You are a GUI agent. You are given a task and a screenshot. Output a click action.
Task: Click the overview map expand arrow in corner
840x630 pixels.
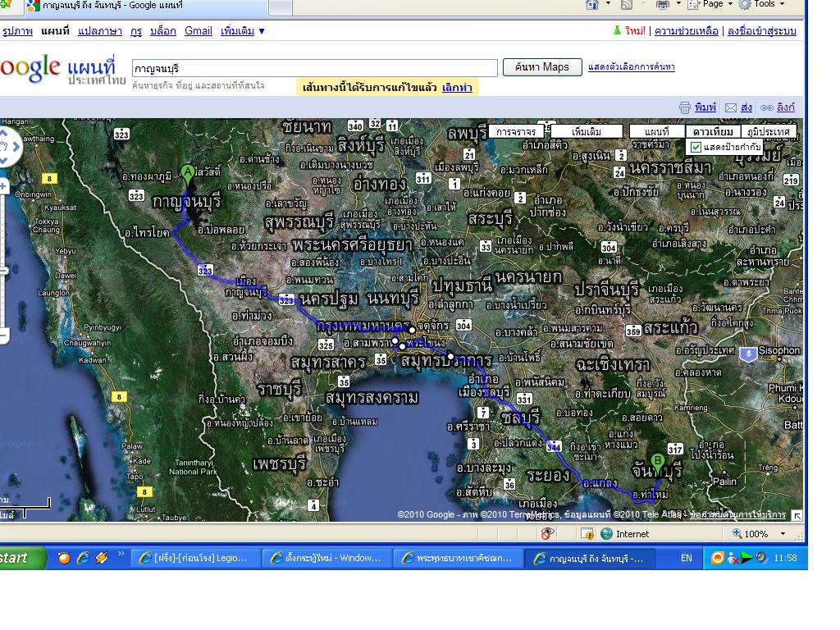click(796, 515)
